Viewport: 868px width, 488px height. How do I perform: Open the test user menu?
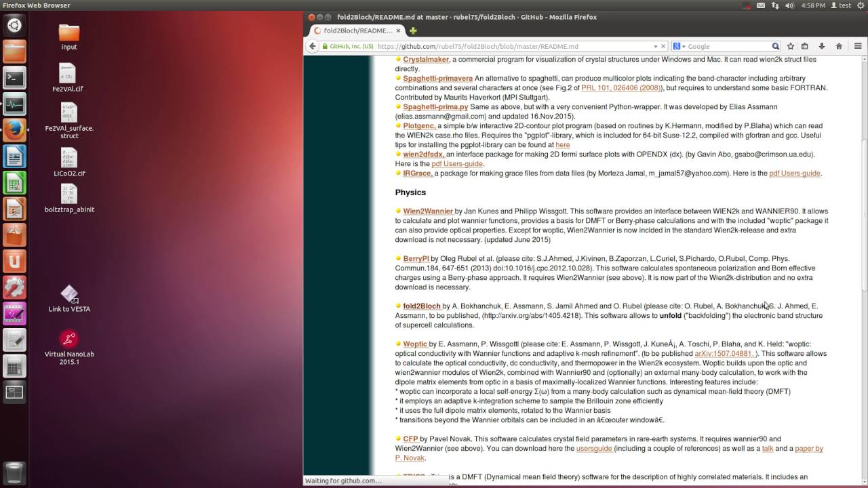click(x=841, y=5)
